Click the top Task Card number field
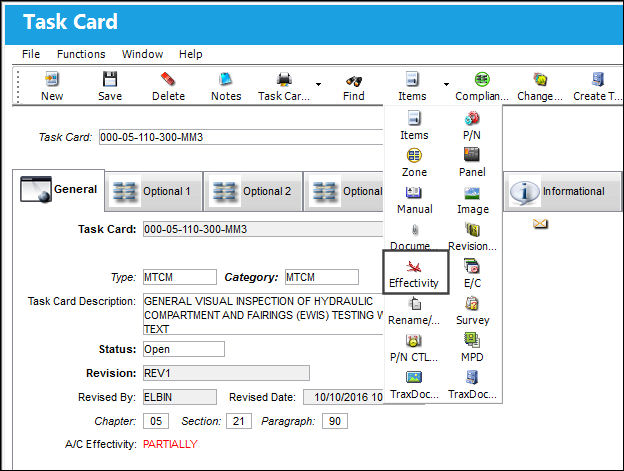The image size is (624, 471). pos(241,137)
